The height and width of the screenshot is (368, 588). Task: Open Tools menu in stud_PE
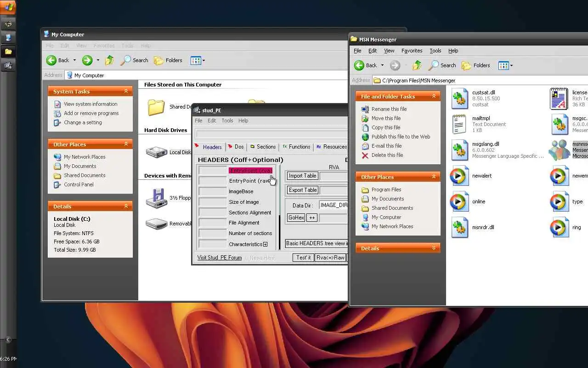tap(227, 121)
